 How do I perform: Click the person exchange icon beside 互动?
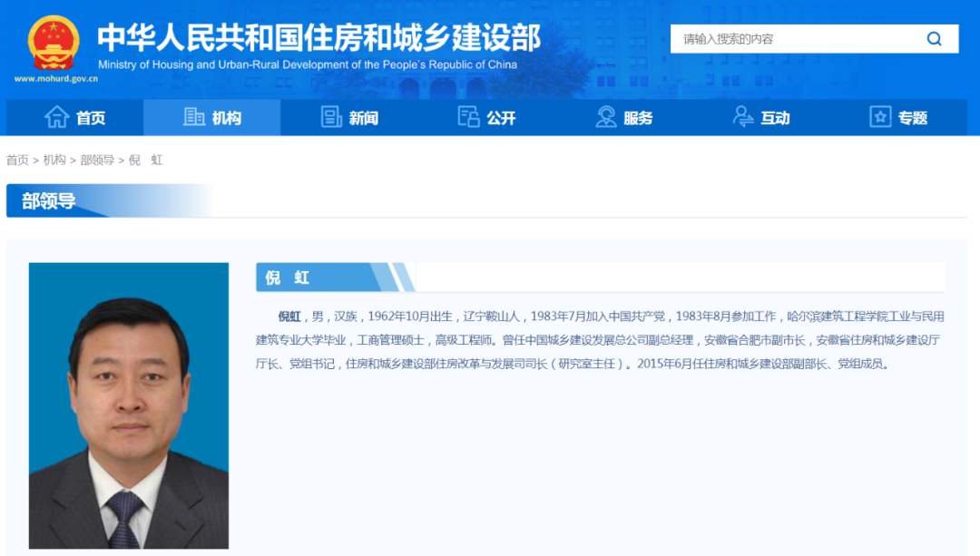[743, 117]
